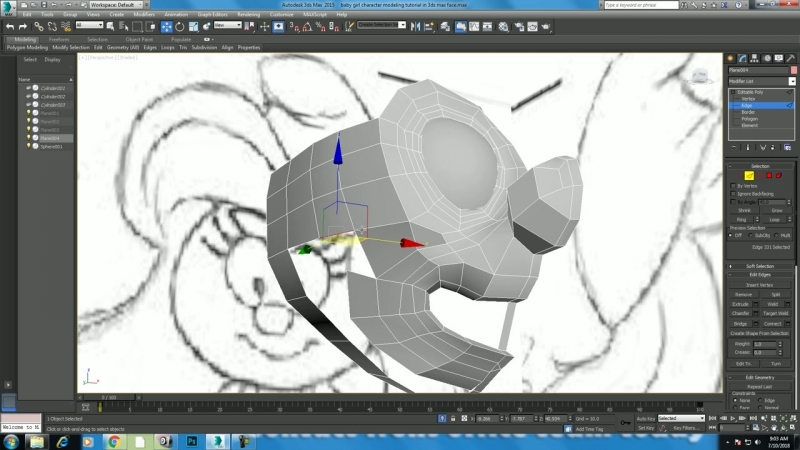
Task: Select Edge sub-object selection icon
Action: coord(749,176)
